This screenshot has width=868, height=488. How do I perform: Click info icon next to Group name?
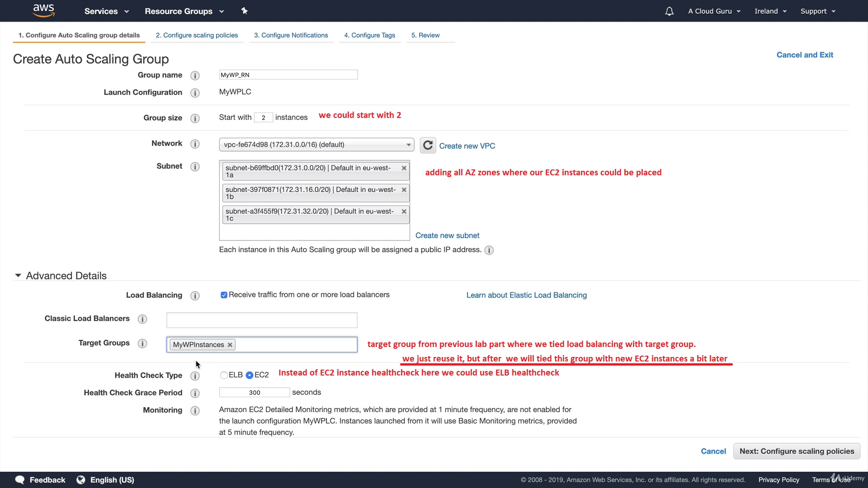195,75
